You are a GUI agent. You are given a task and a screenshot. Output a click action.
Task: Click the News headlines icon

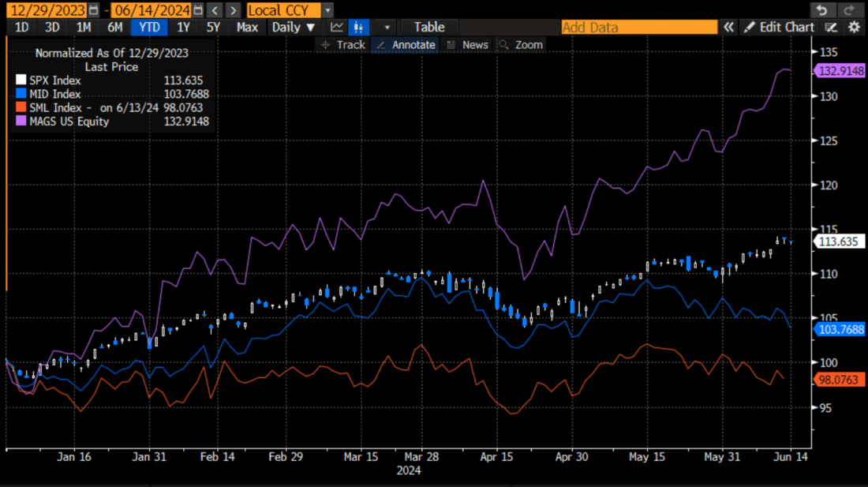pos(469,45)
